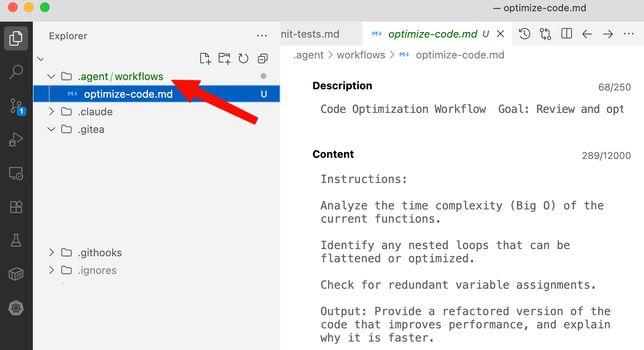The image size is (644, 350).
Task: Open the Kubernetes helm wheel icon
Action: pyautogui.click(x=16, y=308)
